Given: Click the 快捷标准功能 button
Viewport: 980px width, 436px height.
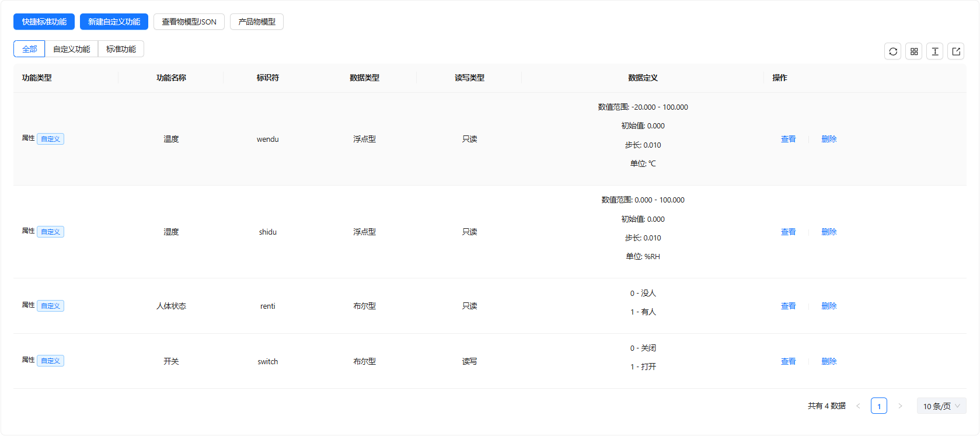Looking at the screenshot, I should pos(44,22).
